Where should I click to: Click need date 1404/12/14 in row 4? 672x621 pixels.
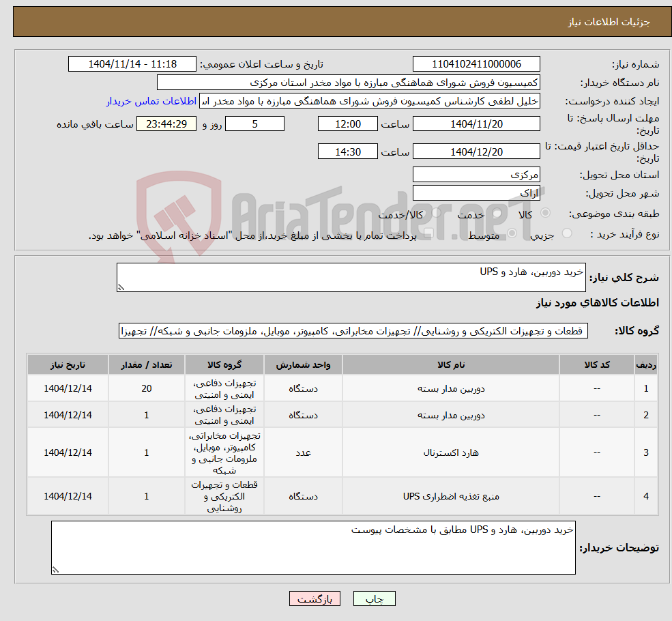68,496
